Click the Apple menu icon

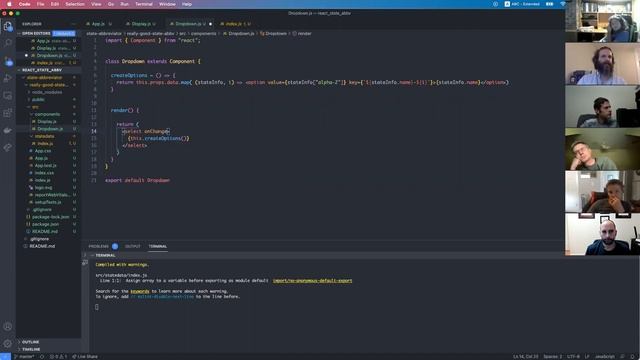click(x=9, y=4)
